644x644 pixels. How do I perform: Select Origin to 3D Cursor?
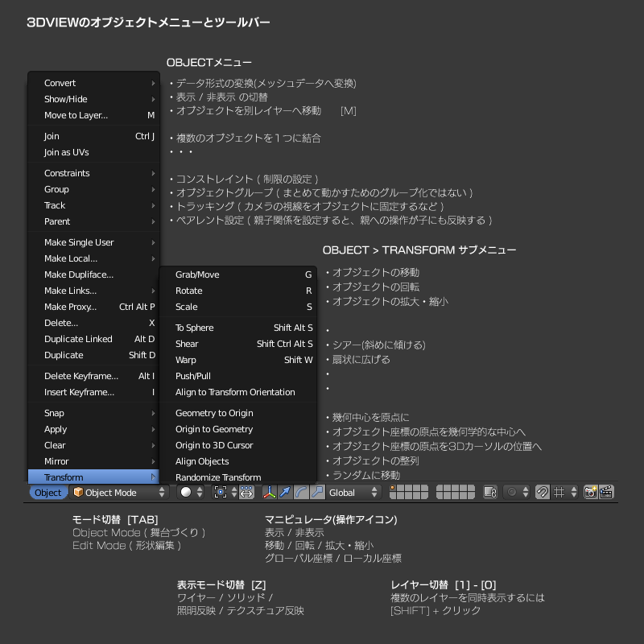(x=214, y=445)
